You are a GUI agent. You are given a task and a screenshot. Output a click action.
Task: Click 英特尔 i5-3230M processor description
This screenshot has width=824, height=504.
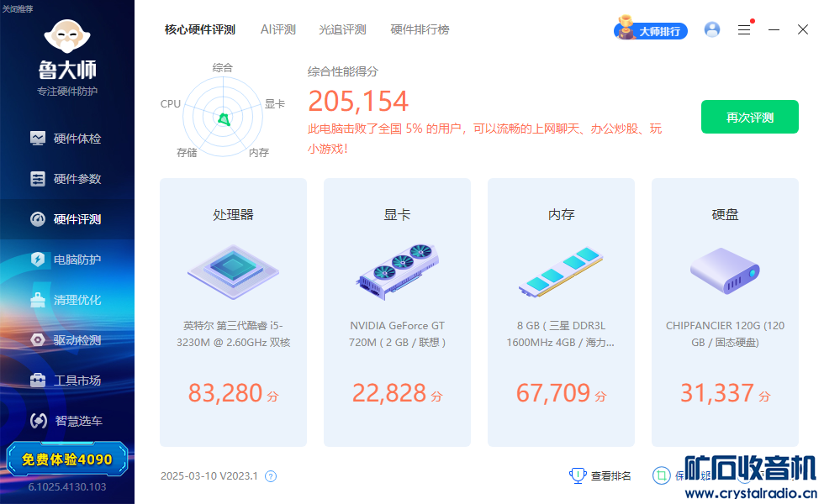click(x=234, y=334)
